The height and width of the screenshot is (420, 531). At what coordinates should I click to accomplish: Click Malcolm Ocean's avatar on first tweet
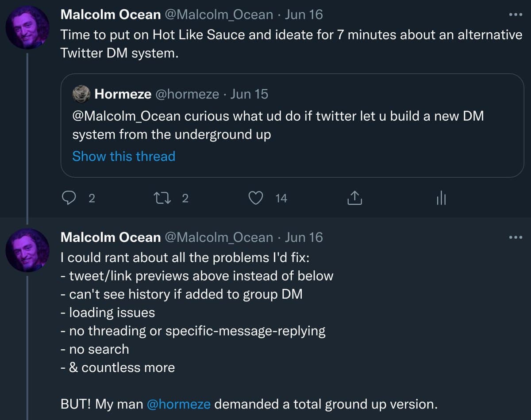coord(27,27)
